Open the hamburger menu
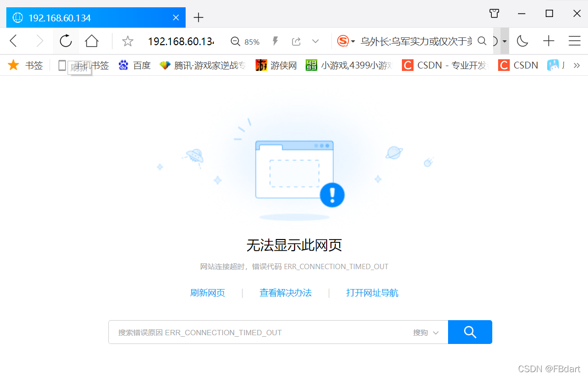This screenshot has width=588, height=377. pyautogui.click(x=574, y=41)
